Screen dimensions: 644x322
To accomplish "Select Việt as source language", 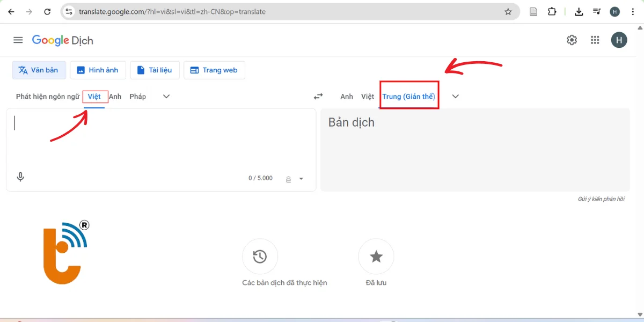I will (94, 97).
